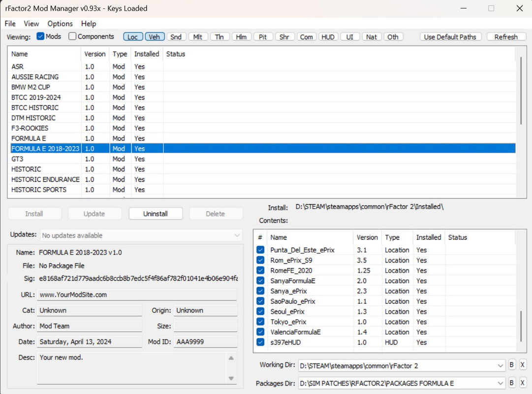Enable the Components viewing checkbox
The width and height of the screenshot is (532, 394).
coord(72,36)
